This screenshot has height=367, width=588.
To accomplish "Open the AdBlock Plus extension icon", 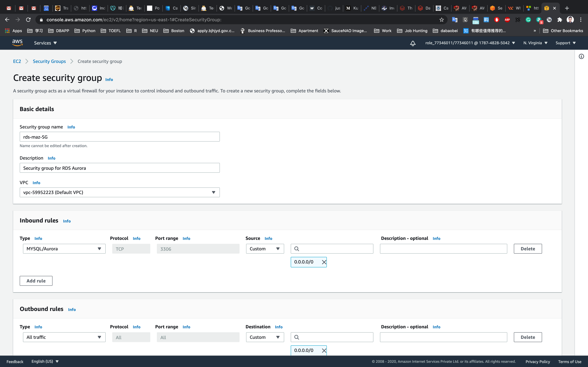I will point(507,20).
